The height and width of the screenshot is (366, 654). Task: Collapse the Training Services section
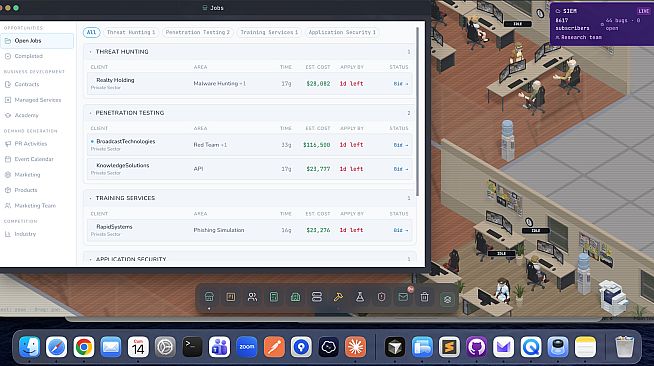pyautogui.click(x=91, y=198)
